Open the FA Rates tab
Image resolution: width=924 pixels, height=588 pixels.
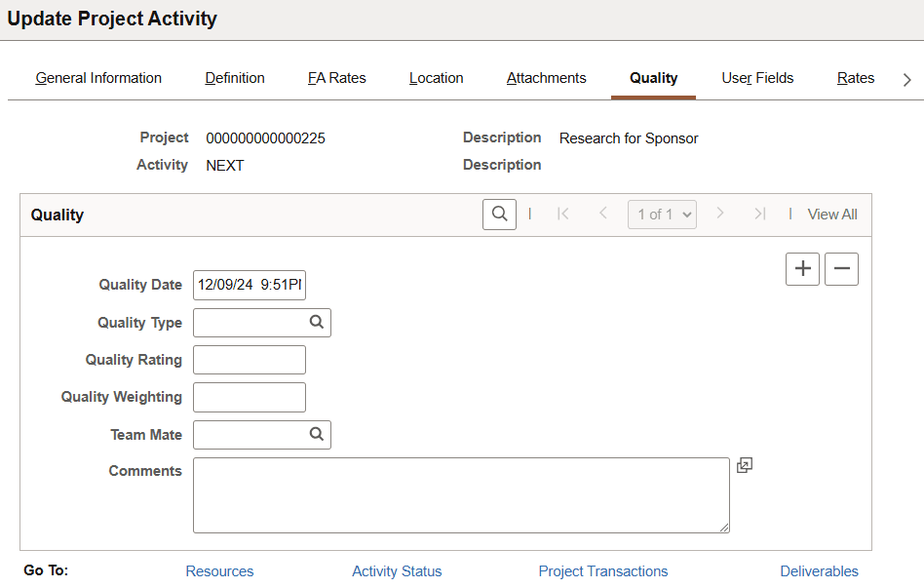[336, 78]
